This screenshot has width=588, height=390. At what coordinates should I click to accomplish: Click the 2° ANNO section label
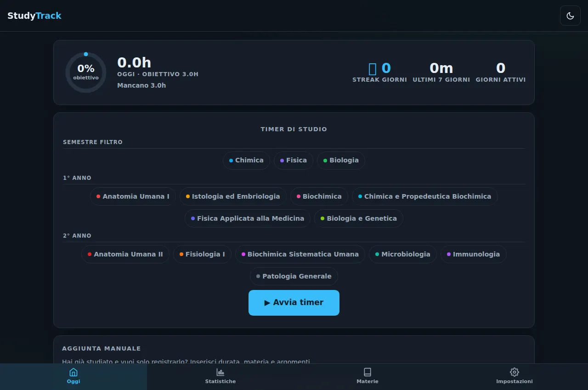[x=77, y=236]
